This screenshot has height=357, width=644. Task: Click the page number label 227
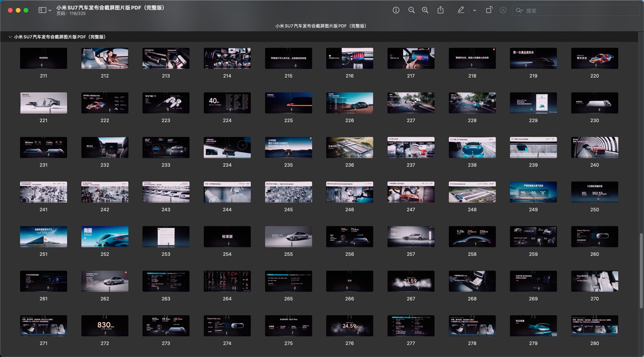(411, 121)
